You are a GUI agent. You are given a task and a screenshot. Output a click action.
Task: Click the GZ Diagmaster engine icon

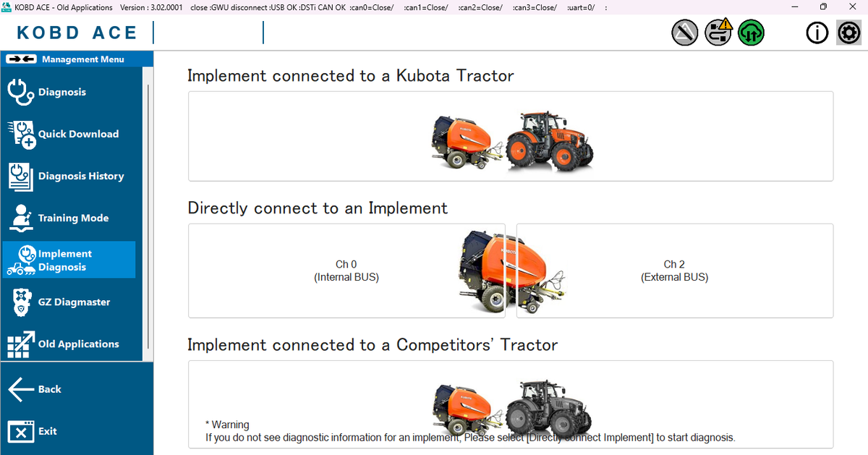point(21,302)
